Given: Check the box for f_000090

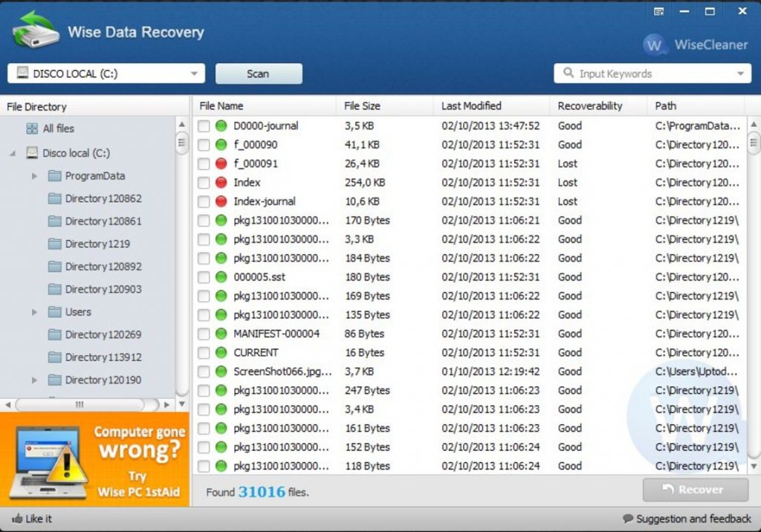Looking at the screenshot, I should (204, 145).
